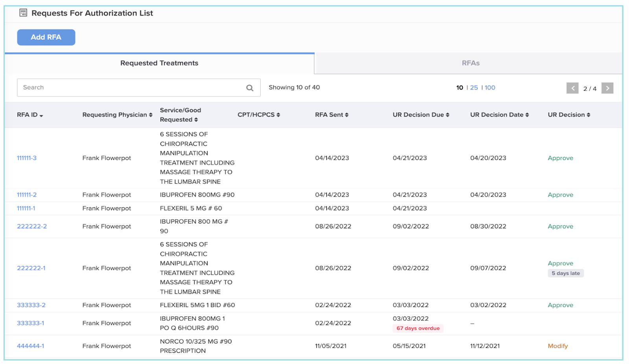The width and height of the screenshot is (629, 364).
Task: Open RFA 444444-1 for Norco prescription
Action: (31, 346)
